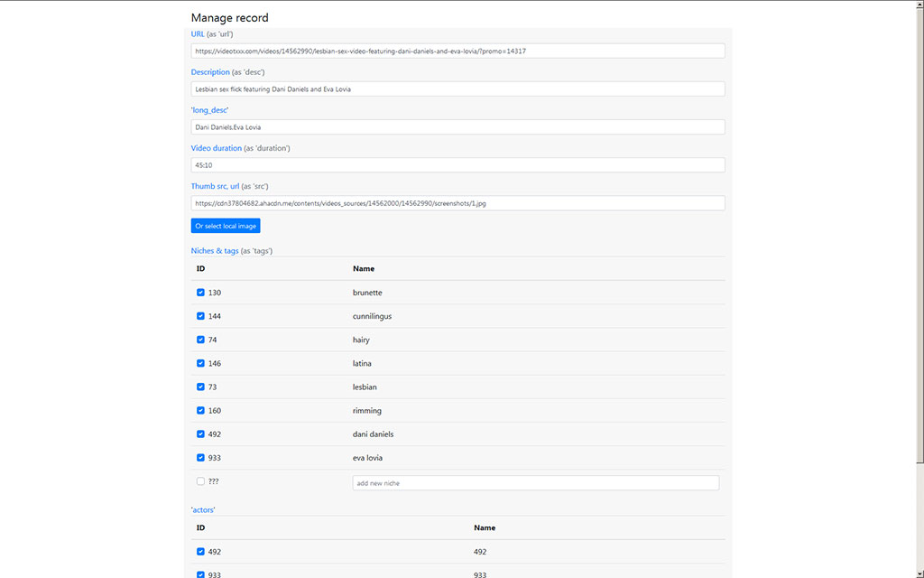Click the Description label link

point(209,72)
